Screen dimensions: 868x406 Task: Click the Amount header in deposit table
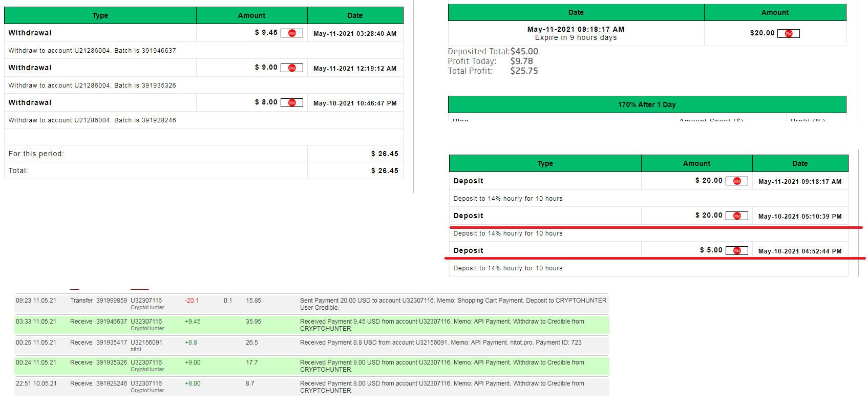697,163
